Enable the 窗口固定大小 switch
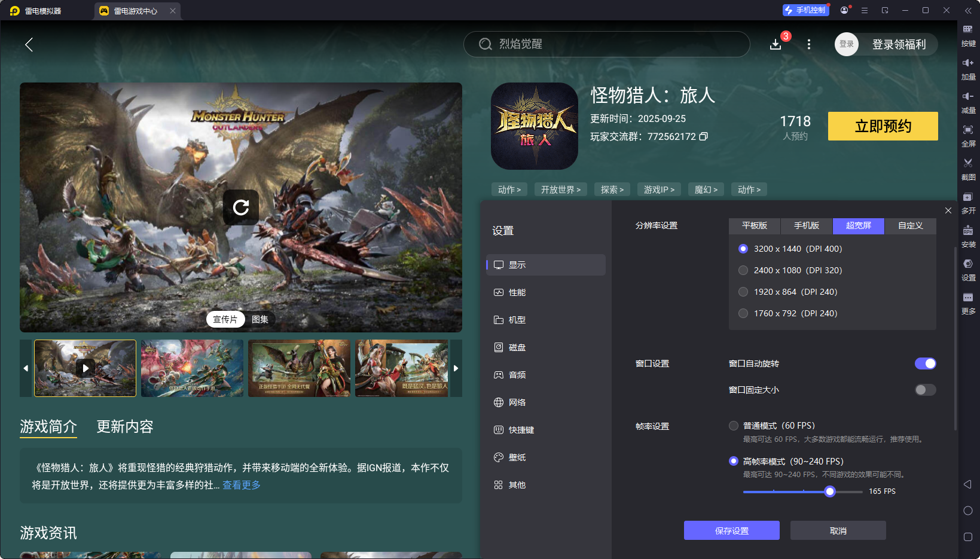This screenshot has width=980, height=559. pos(925,390)
